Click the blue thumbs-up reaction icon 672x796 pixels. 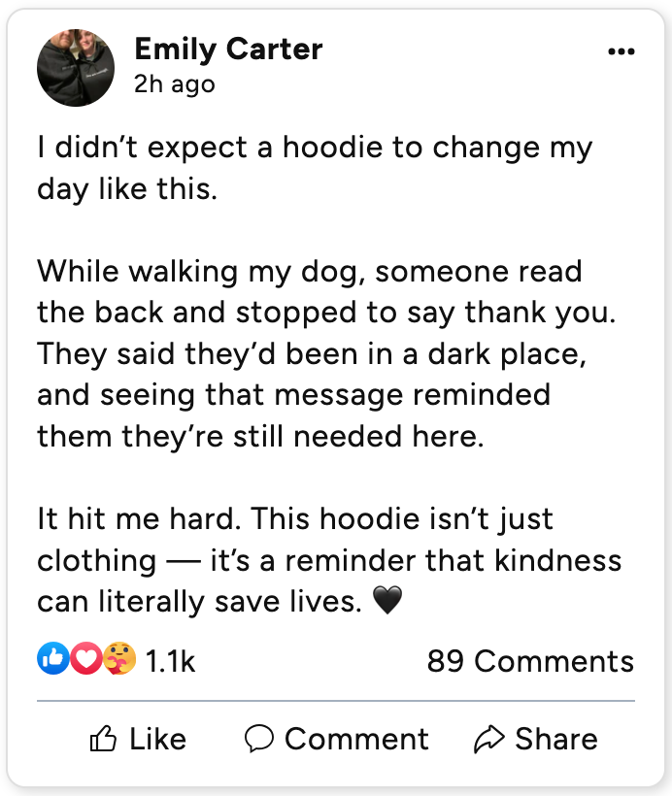[52, 660]
